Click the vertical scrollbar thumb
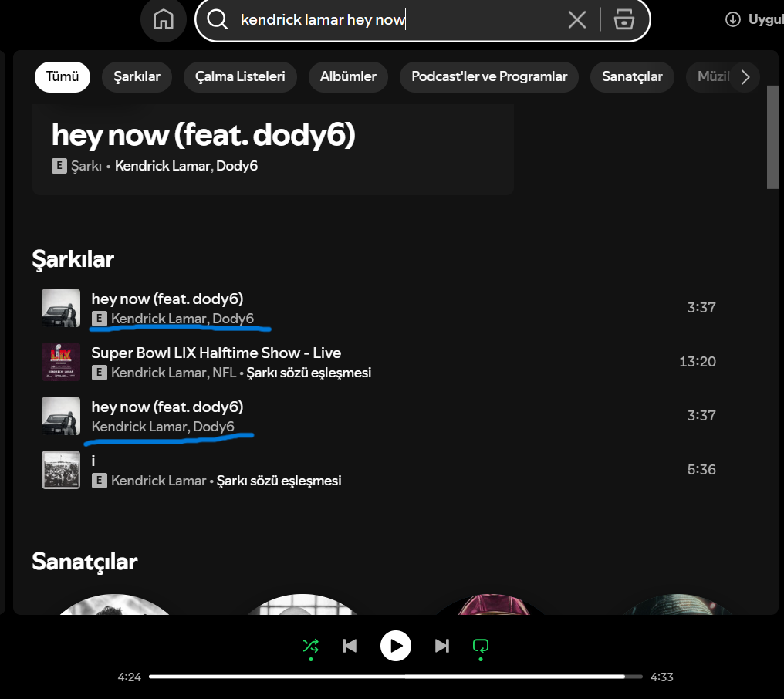The image size is (784, 699). coord(772,137)
